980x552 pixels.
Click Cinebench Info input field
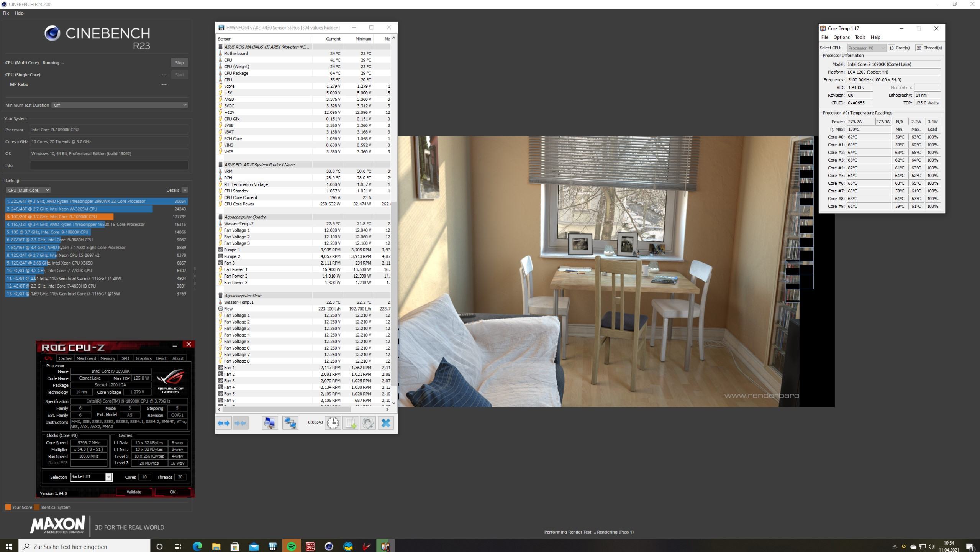pyautogui.click(x=109, y=166)
